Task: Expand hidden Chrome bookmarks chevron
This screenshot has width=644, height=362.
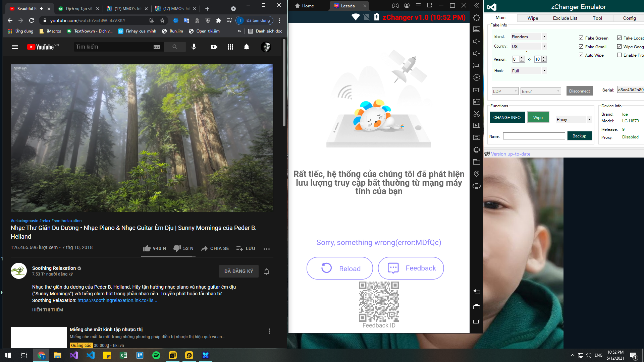Action: point(239,31)
